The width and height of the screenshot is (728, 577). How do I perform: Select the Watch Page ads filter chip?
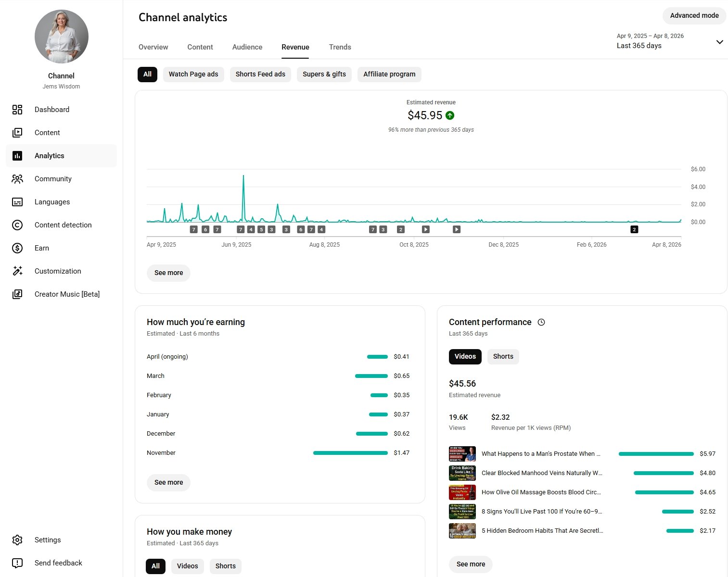[x=193, y=74]
